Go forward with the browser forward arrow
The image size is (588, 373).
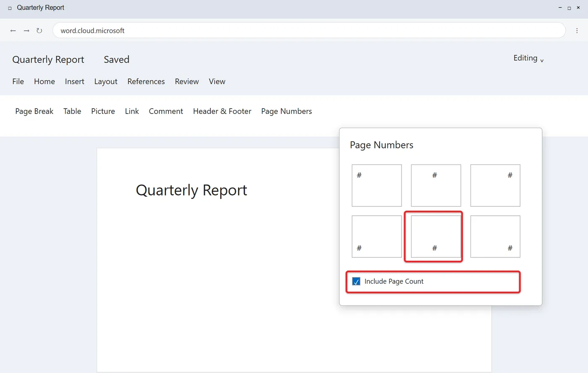pyautogui.click(x=26, y=31)
